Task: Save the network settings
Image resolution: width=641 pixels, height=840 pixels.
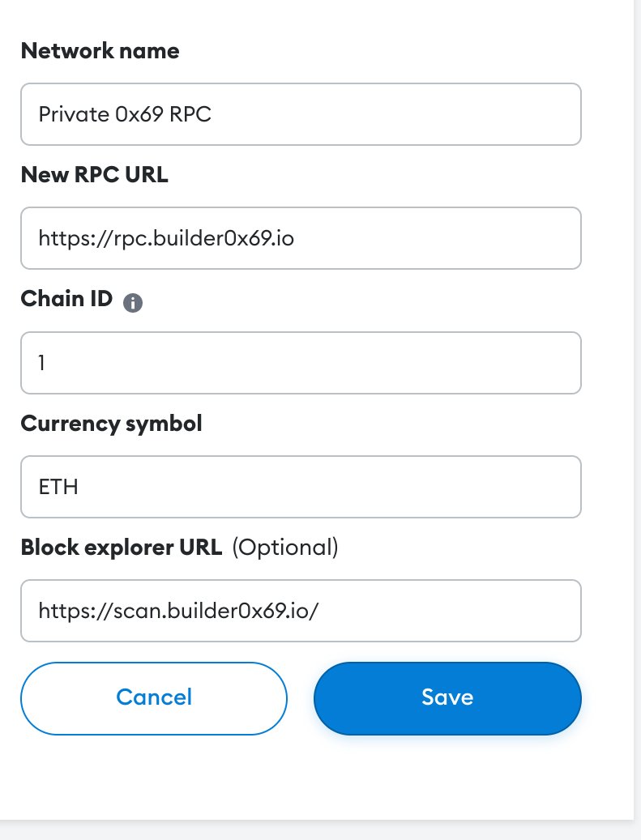Action: [x=447, y=698]
